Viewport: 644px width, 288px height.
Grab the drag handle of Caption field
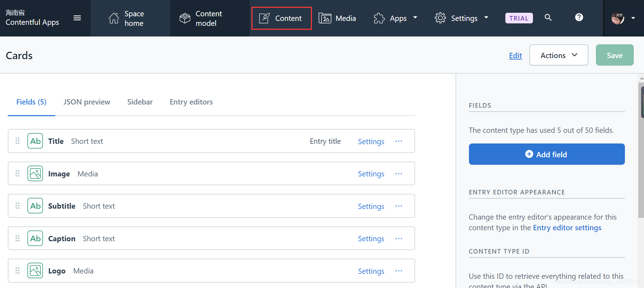click(x=17, y=238)
